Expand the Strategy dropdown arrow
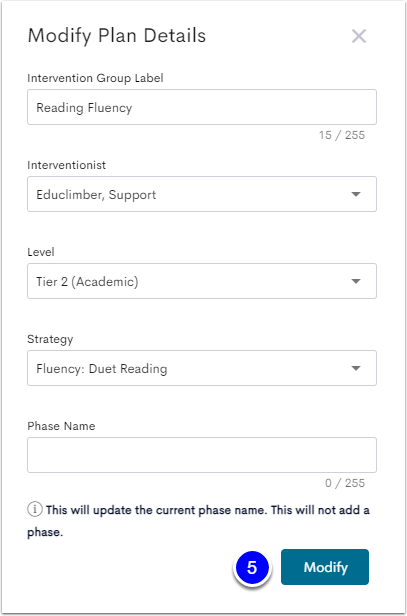 point(356,368)
